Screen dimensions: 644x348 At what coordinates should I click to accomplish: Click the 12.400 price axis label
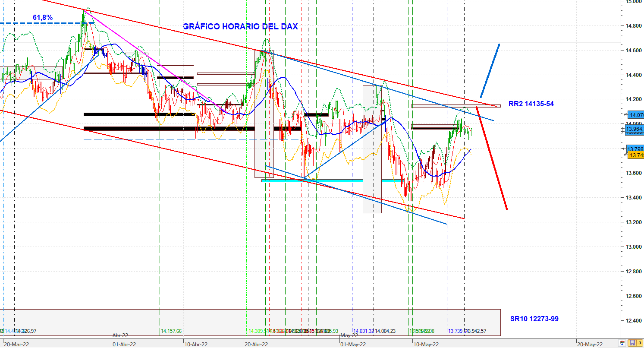635,321
